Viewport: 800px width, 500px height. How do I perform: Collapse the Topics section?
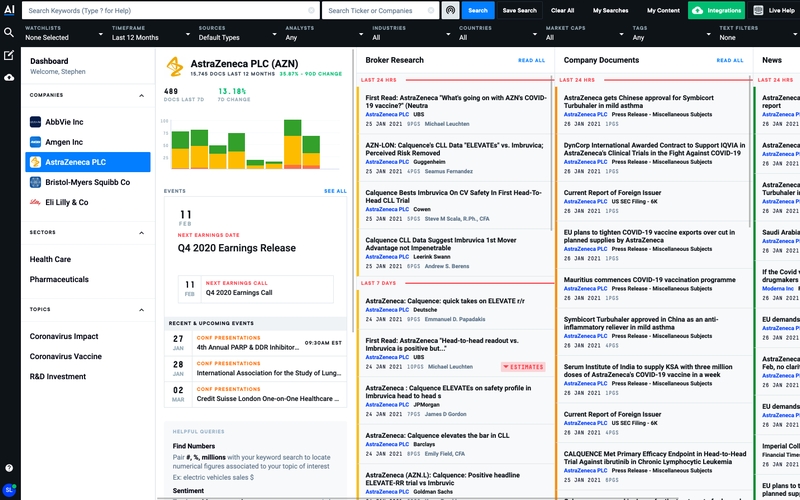pyautogui.click(x=141, y=310)
